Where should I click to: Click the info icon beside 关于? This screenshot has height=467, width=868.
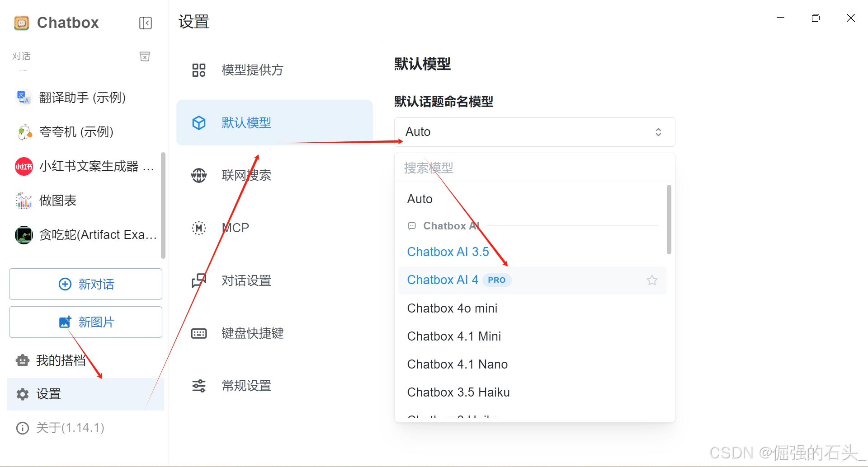pos(23,428)
